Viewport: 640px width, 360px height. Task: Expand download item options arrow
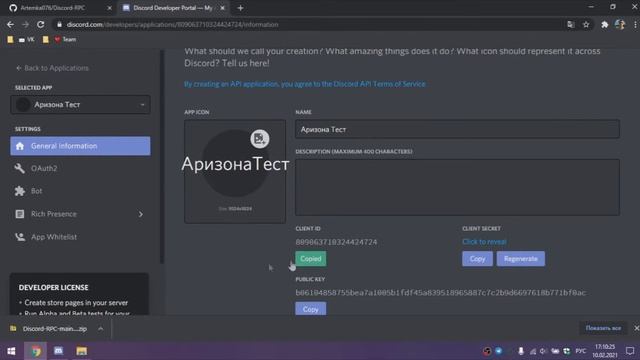(100, 329)
